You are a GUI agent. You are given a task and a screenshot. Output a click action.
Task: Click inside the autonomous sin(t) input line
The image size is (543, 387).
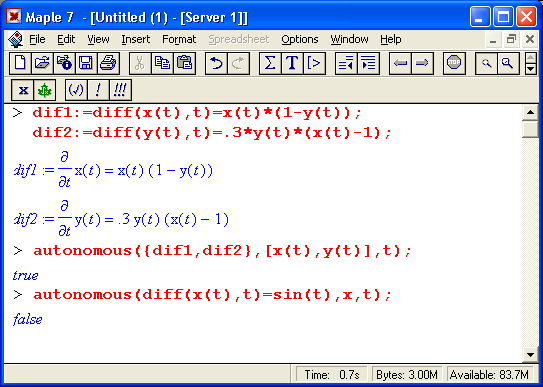[212, 295]
